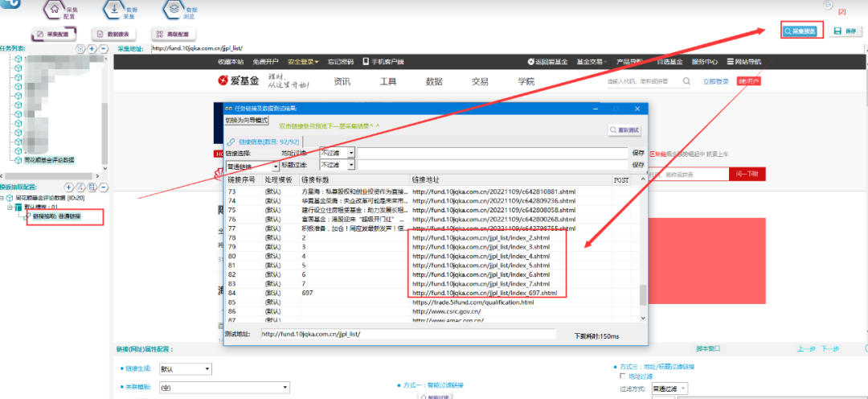Select the 链接抽取: 普通链接 tree item
The height and width of the screenshot is (399, 868).
point(56,216)
